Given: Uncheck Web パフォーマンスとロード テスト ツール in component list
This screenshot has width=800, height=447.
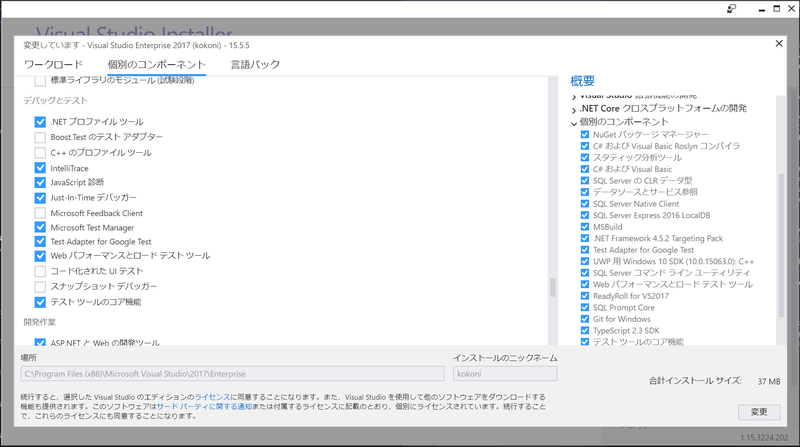Looking at the screenshot, I should point(40,256).
